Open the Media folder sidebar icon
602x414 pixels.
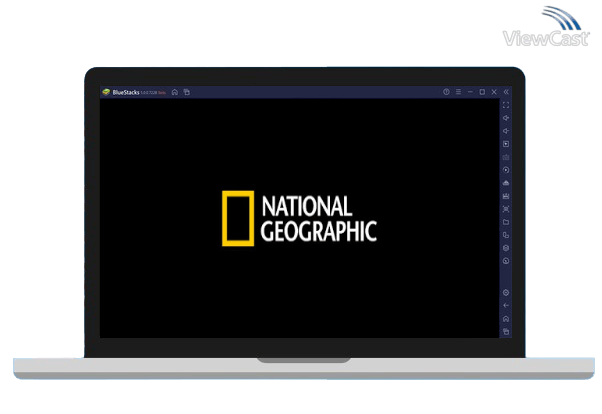coord(506,222)
